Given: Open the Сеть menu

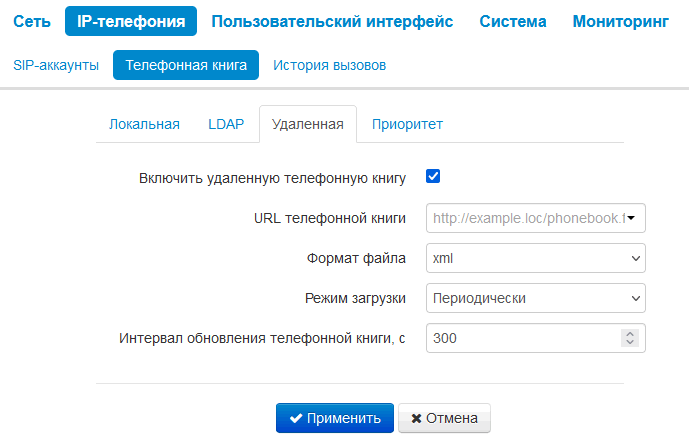Looking at the screenshot, I should 32,21.
